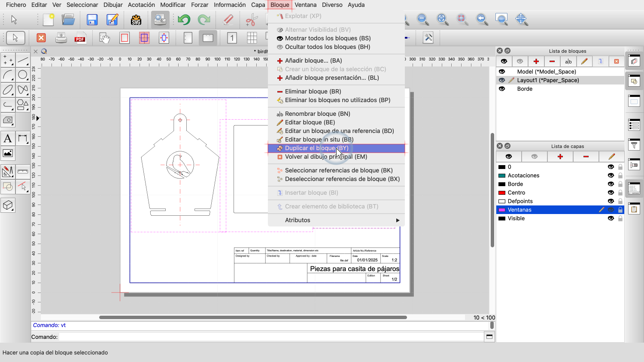Click the SVG export icon
Image resolution: width=644 pixels, height=362 pixels.
[x=136, y=20]
